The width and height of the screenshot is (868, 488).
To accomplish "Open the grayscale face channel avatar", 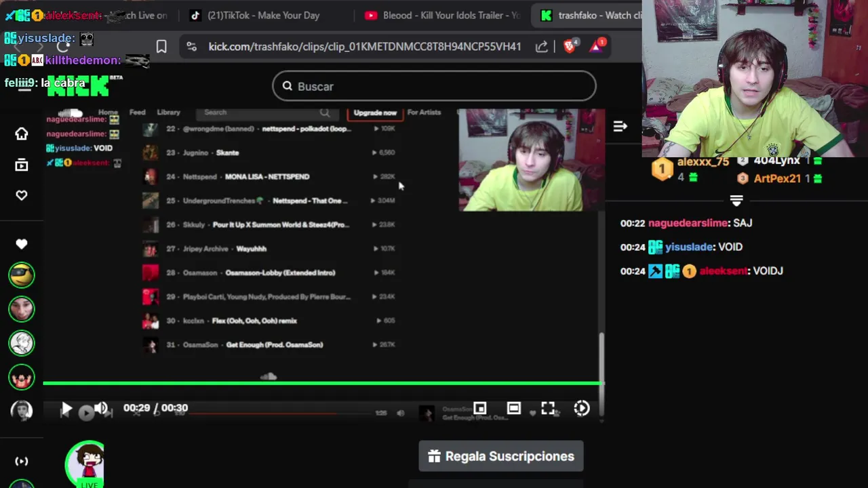I will (x=22, y=411).
